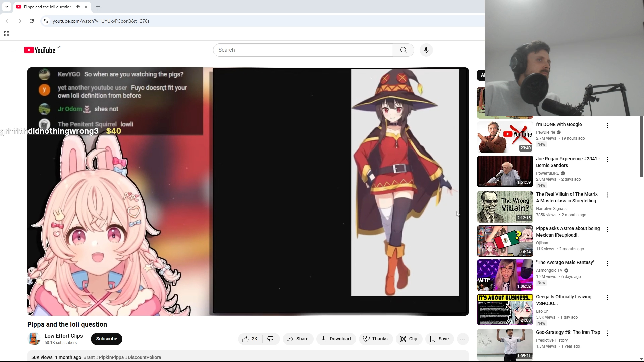This screenshot has width=644, height=362.
Task: Dislike the video with thumbs-down button
Action: (x=271, y=339)
